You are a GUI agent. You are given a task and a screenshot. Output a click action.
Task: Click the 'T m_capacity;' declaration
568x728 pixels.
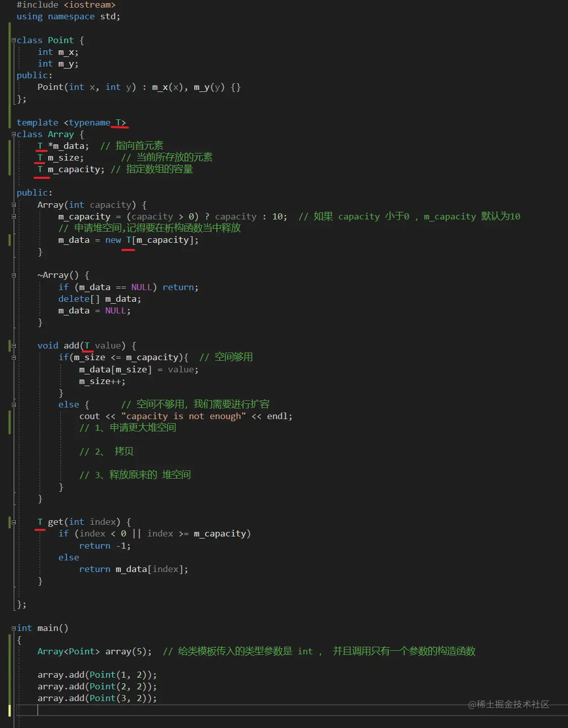tap(71, 169)
